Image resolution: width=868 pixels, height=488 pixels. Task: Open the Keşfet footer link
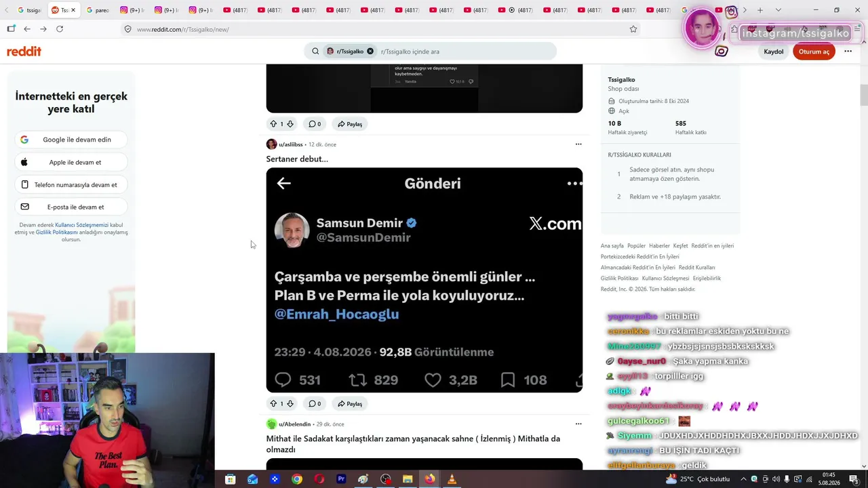point(680,246)
